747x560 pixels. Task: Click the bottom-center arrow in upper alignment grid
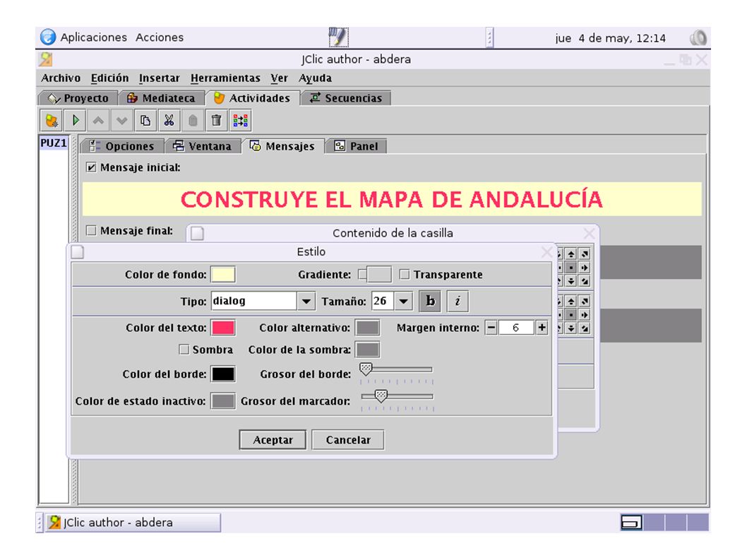tap(570, 281)
